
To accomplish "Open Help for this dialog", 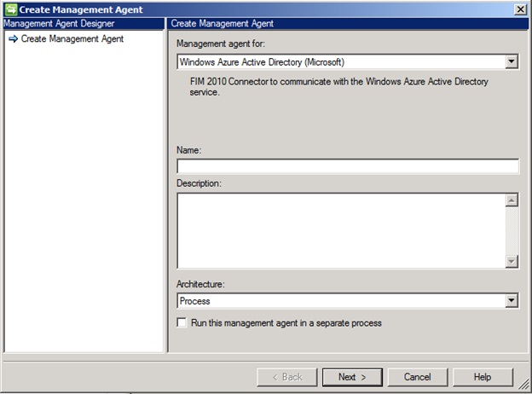I will tap(483, 377).
